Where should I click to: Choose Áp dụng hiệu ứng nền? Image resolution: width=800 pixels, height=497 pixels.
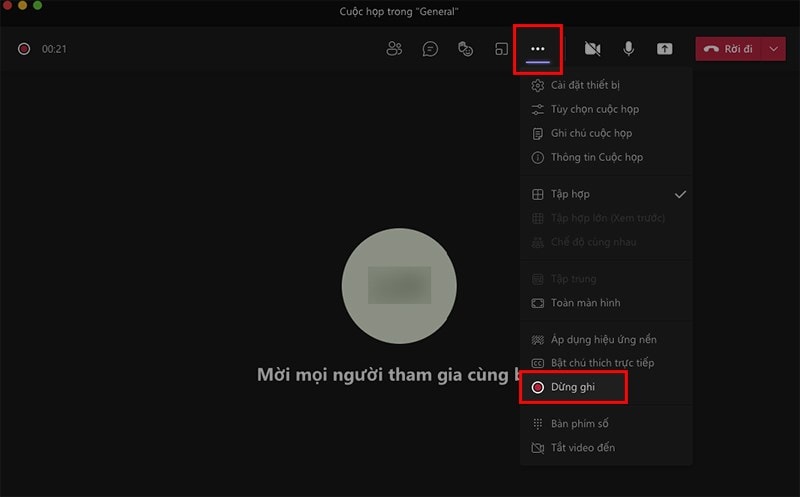click(606, 339)
